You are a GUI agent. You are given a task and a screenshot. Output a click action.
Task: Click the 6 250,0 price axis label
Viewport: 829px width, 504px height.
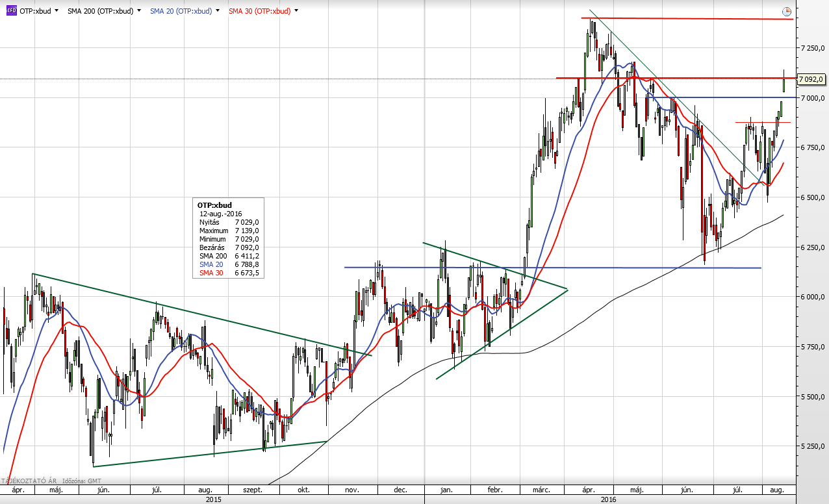coord(812,247)
